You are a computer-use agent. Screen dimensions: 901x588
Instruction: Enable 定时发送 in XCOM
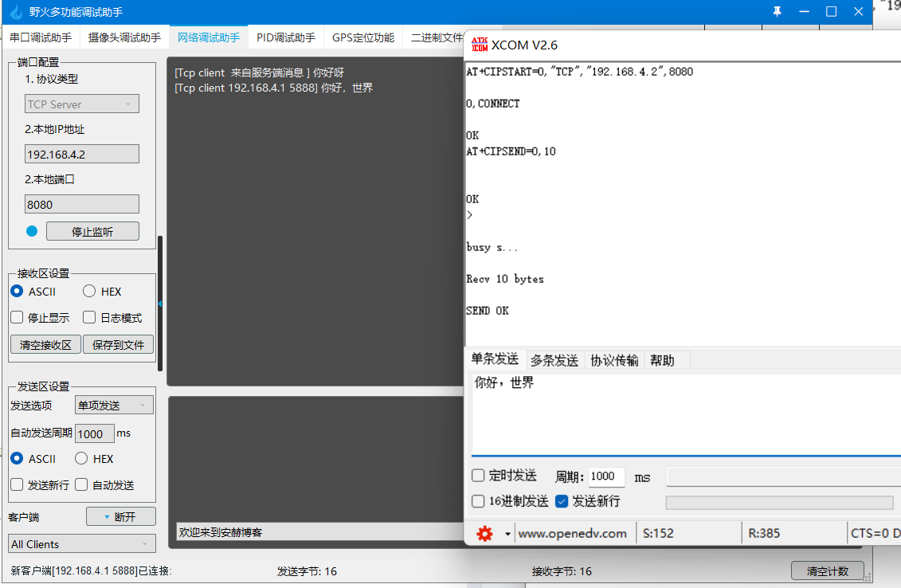point(476,476)
